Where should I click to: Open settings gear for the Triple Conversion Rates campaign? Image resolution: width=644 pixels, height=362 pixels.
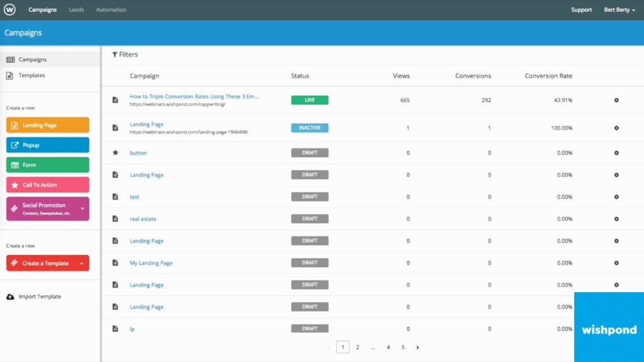(616, 100)
